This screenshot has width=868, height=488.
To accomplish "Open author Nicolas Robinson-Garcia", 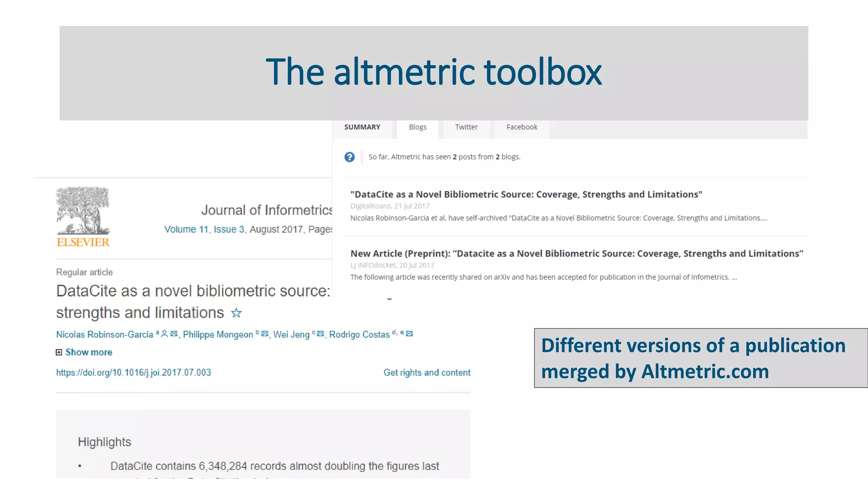I will [105, 335].
